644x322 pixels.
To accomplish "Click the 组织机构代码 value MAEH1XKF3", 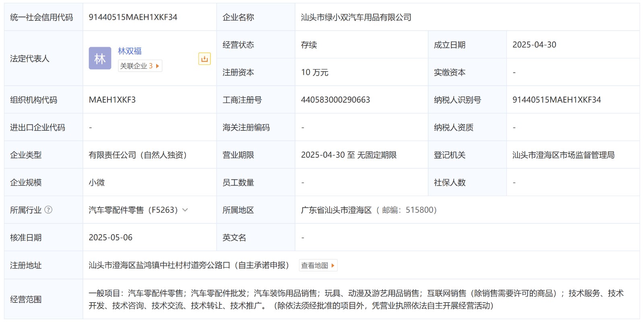I will 112,100.
